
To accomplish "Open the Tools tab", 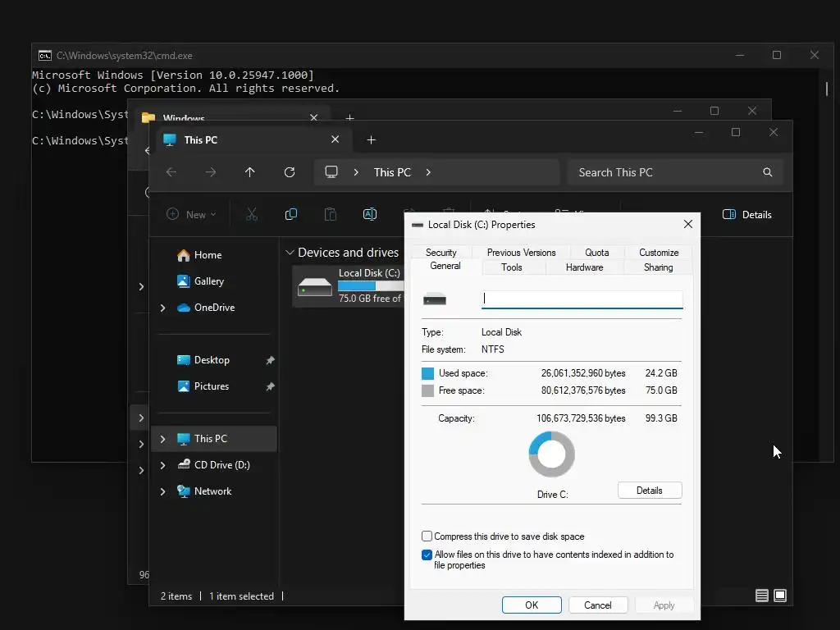I will click(x=512, y=267).
